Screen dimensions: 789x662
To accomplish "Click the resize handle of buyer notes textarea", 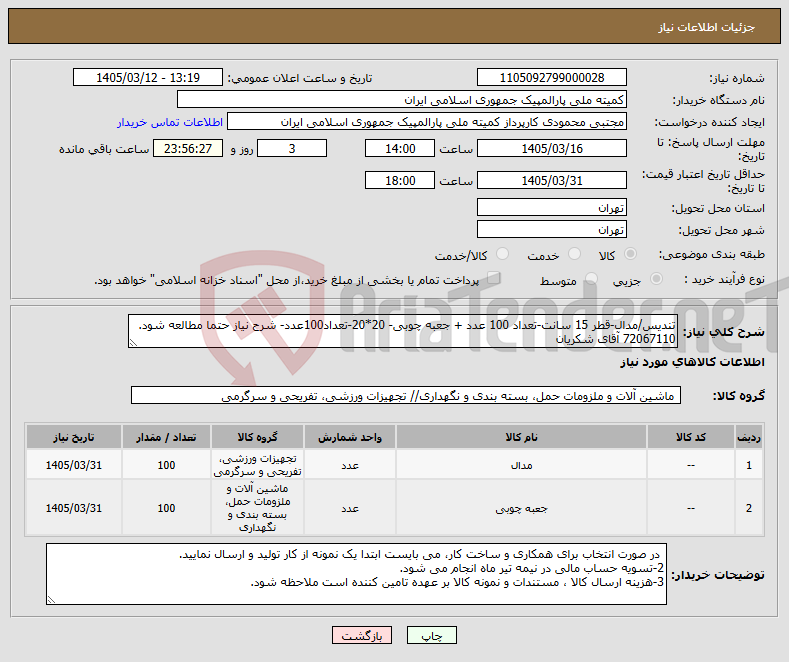I will [51, 600].
